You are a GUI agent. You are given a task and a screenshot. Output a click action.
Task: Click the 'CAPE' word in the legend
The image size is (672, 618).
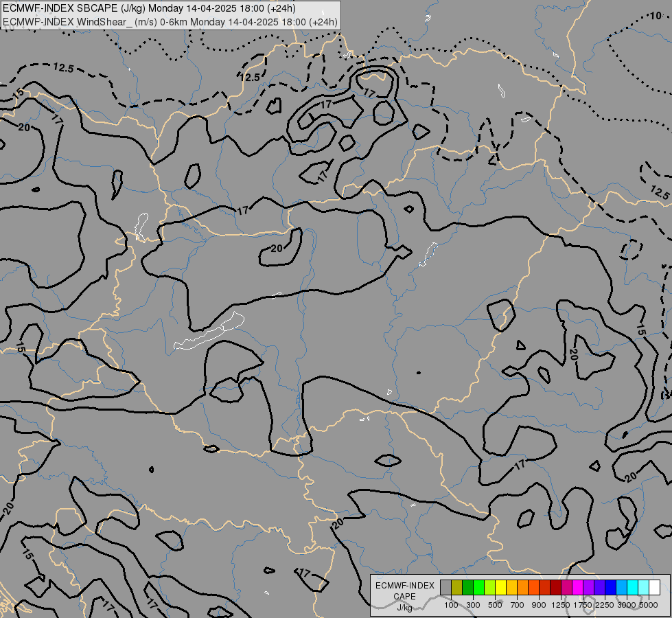tap(404, 596)
